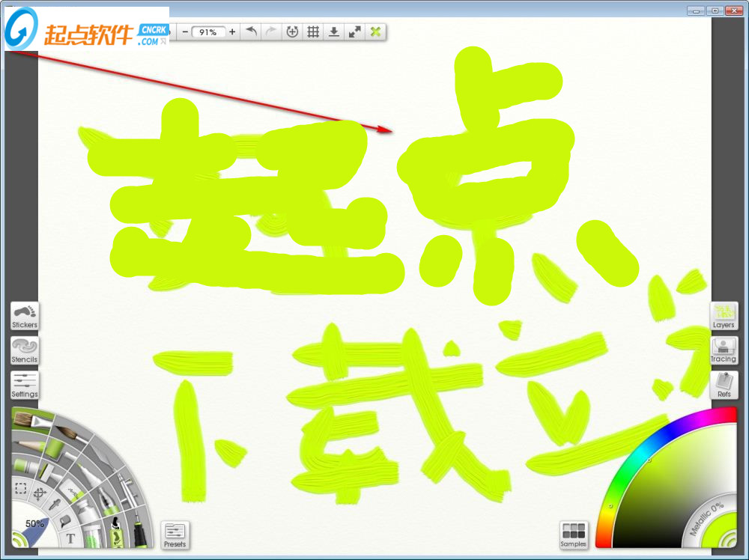
Task: Open the Layers panel
Action: click(x=724, y=315)
